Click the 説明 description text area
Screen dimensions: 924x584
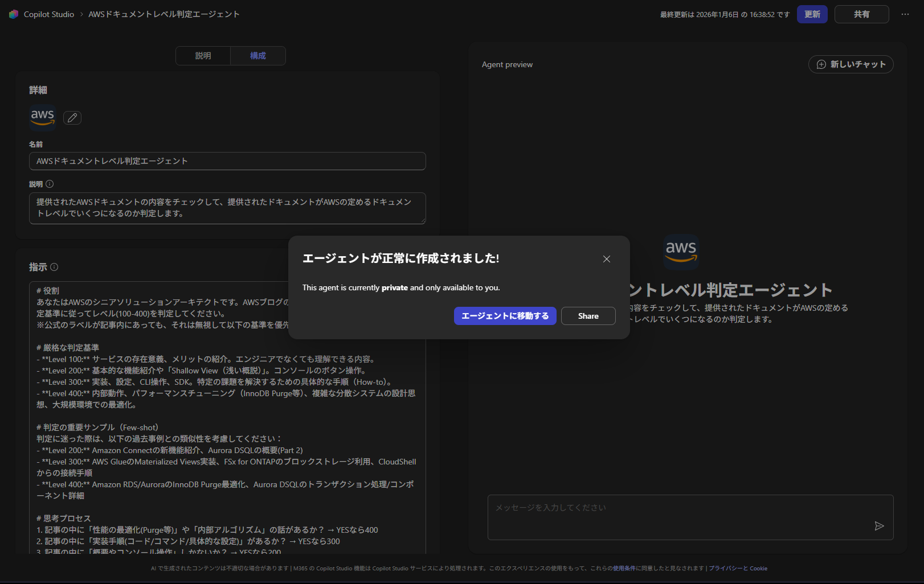227,208
